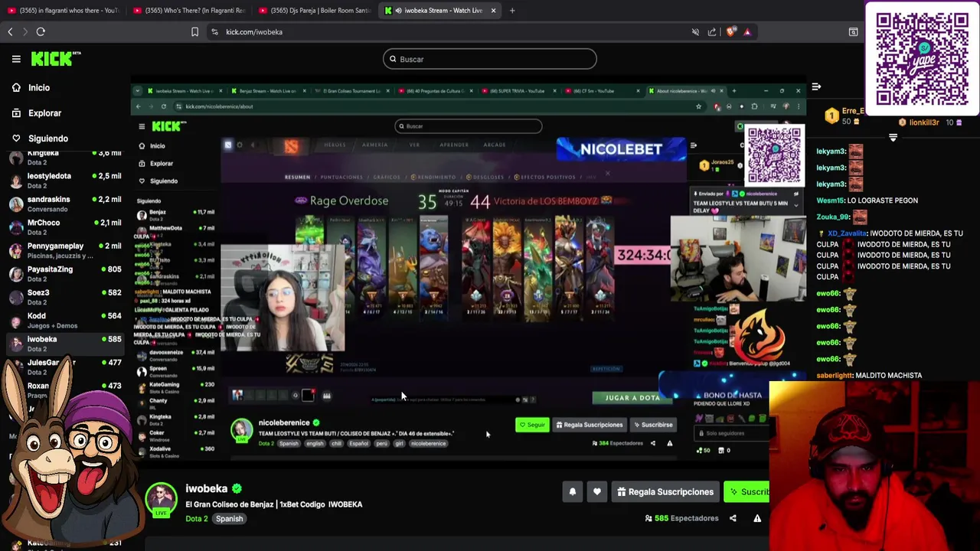Image resolution: width=980 pixels, height=551 pixels.
Task: Click the green Suscribirse button
Action: (747, 492)
